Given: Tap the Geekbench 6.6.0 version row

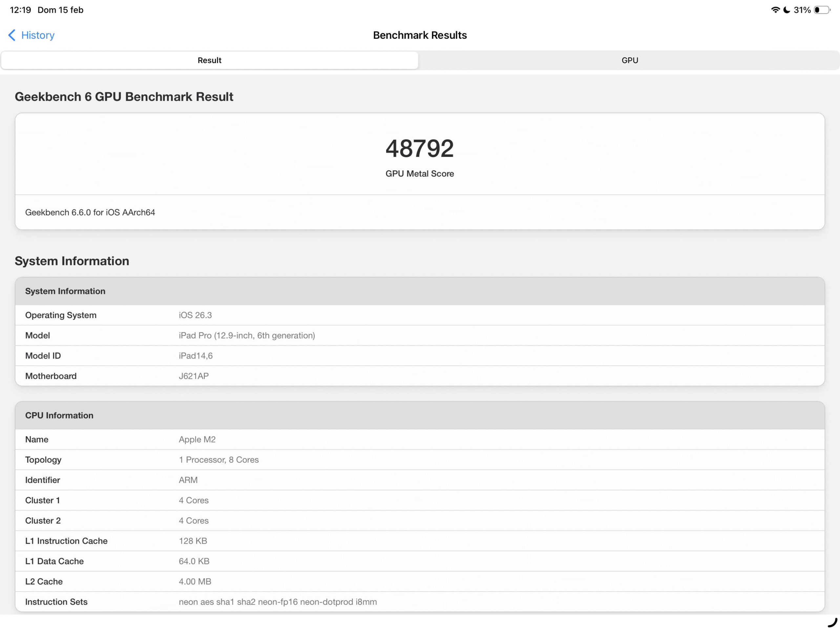Looking at the screenshot, I should click(90, 212).
